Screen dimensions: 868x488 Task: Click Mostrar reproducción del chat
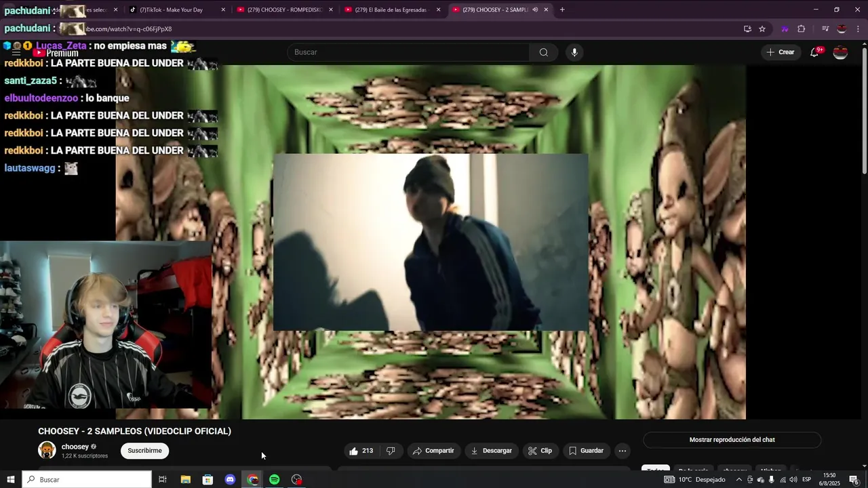point(732,440)
